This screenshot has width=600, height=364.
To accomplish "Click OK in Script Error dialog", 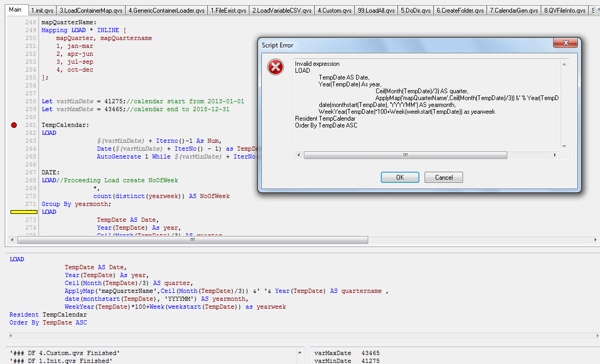I will (x=400, y=177).
